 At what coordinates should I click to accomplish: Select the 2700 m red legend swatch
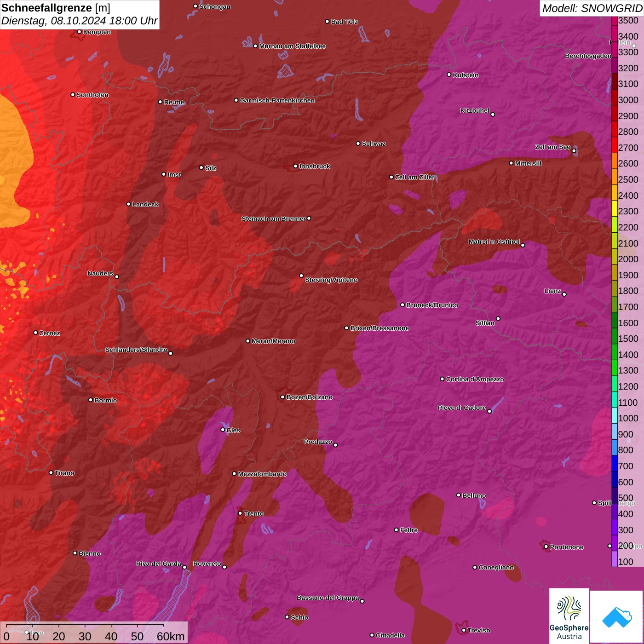click(x=615, y=144)
